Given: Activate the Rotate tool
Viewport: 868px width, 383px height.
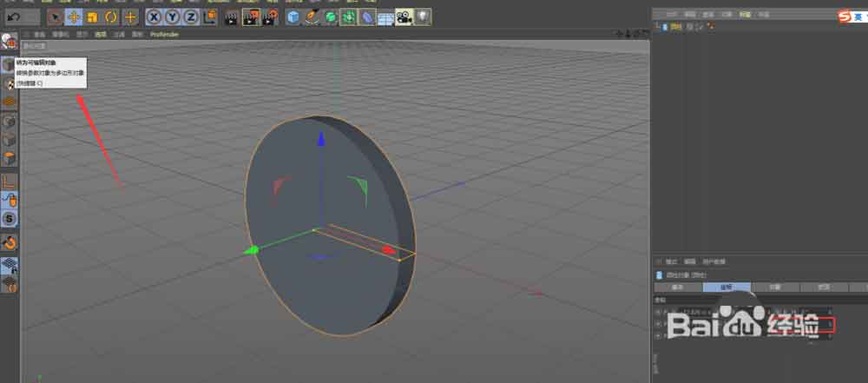Looking at the screenshot, I should click(111, 17).
